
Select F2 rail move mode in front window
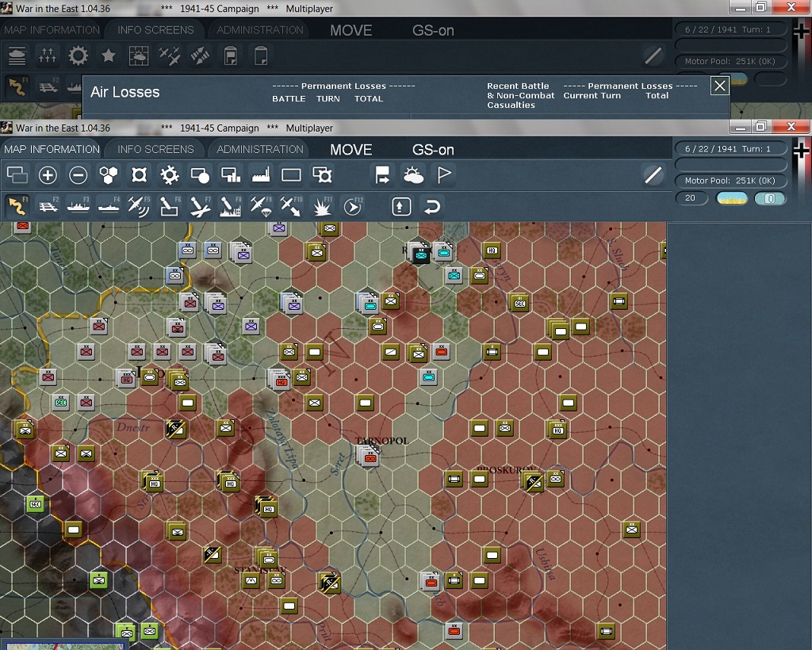[48, 206]
